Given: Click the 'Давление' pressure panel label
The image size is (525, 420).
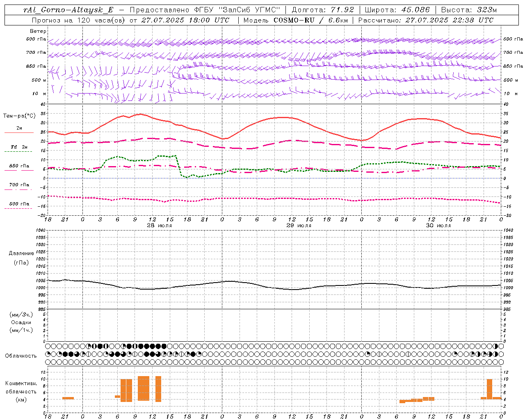Looking at the screenshot, I should tap(21, 253).
